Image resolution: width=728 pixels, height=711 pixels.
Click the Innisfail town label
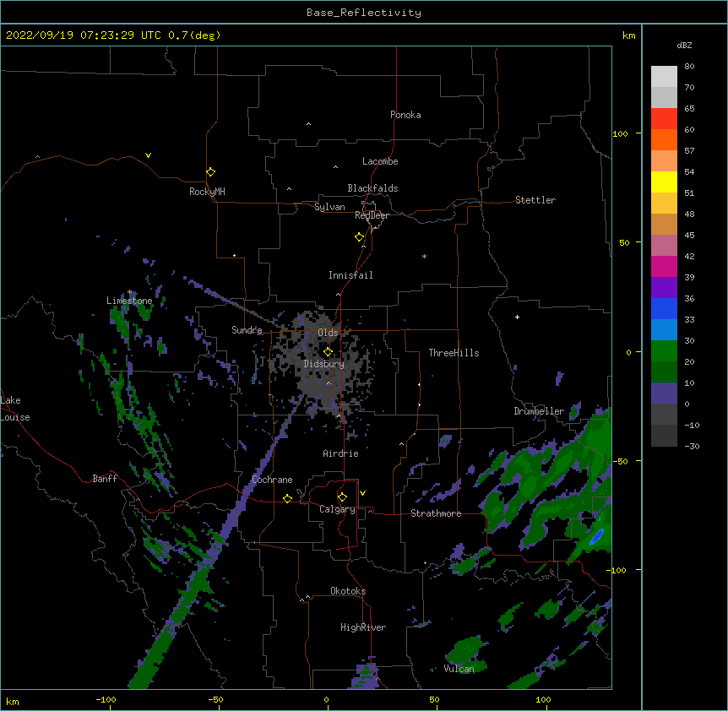point(350,275)
